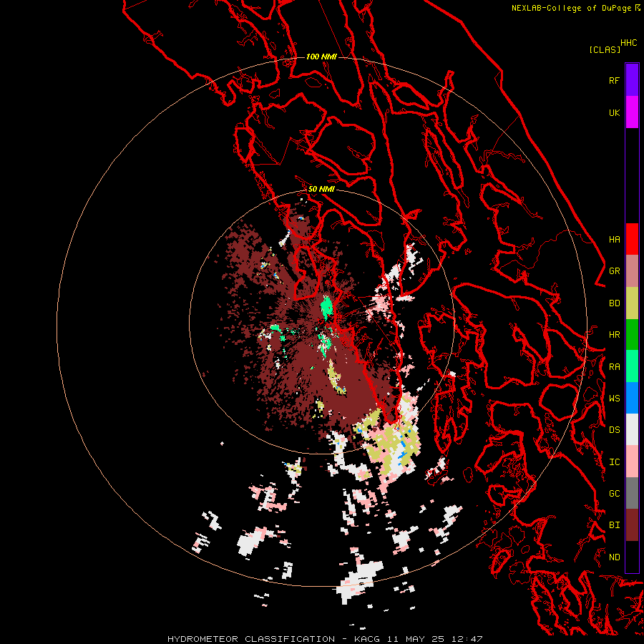Click the "DS" legend label
Screen dimensions: 644x644
tap(615, 430)
